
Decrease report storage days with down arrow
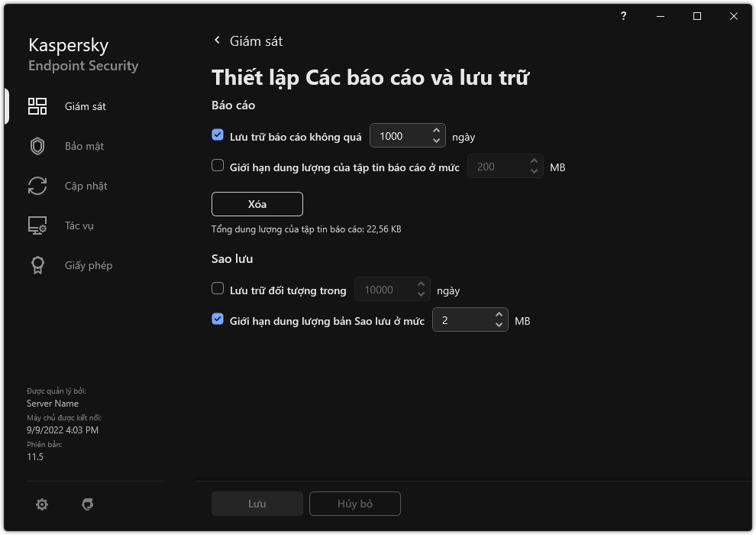click(436, 141)
